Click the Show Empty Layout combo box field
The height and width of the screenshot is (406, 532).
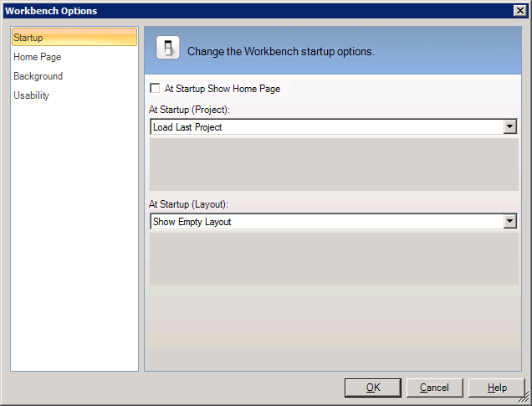[326, 222]
